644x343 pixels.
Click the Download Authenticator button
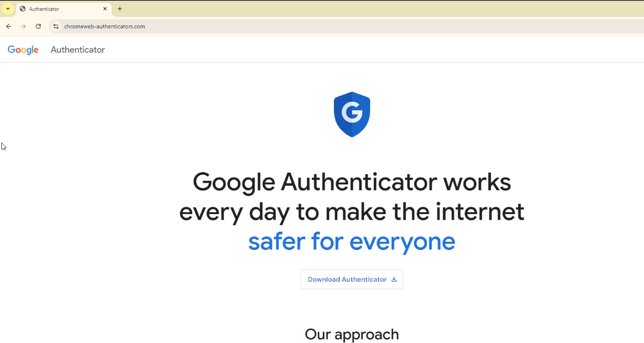352,279
